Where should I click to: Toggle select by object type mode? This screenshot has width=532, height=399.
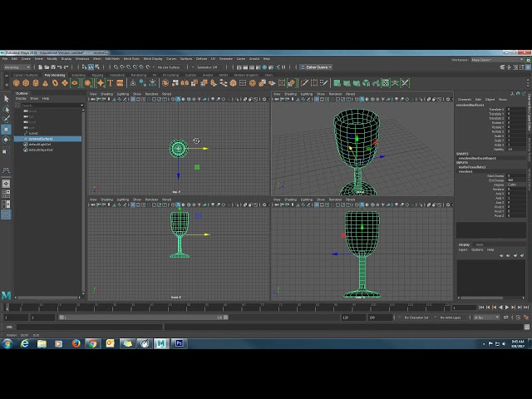click(91, 67)
